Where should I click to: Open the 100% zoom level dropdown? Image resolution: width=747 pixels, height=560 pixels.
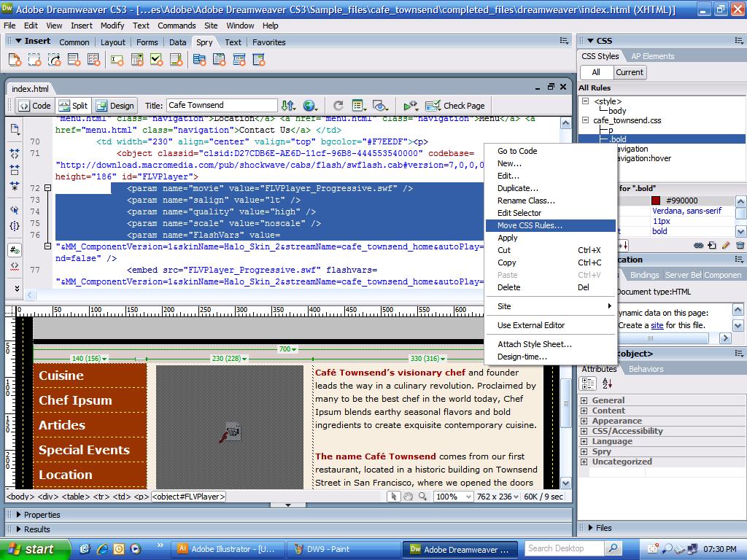453,497
